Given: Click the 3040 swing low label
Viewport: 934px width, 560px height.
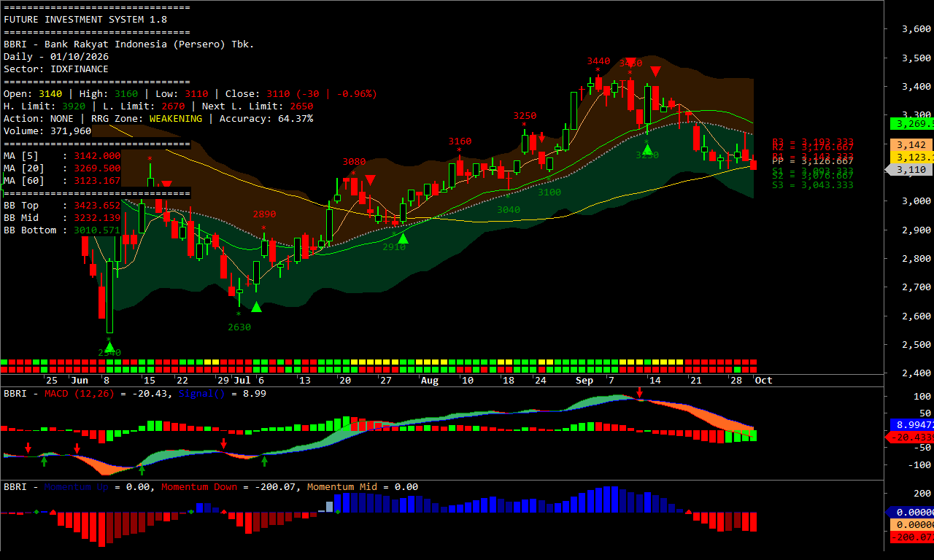Looking at the screenshot, I should tap(509, 210).
